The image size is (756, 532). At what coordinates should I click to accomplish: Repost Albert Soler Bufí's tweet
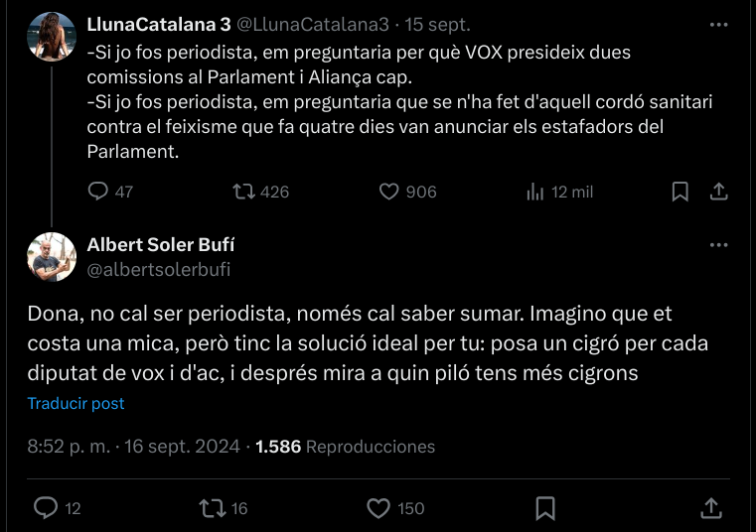tap(212, 508)
